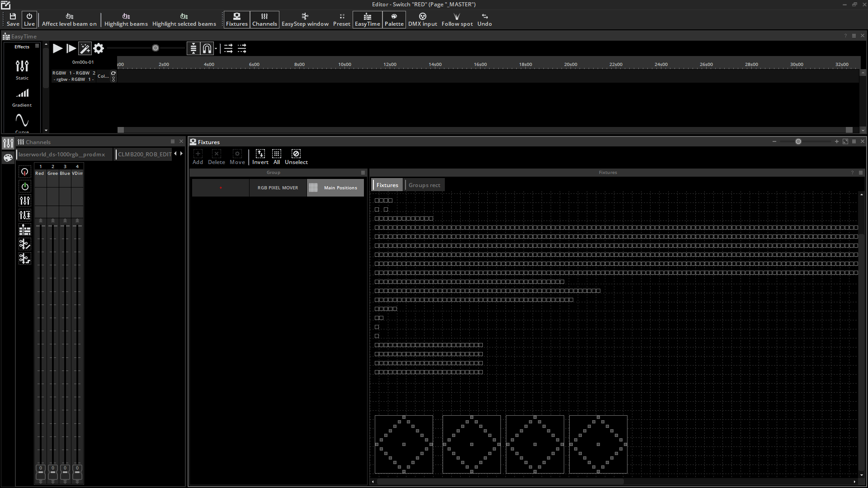
Task: Click the Live toggle button
Action: click(29, 19)
